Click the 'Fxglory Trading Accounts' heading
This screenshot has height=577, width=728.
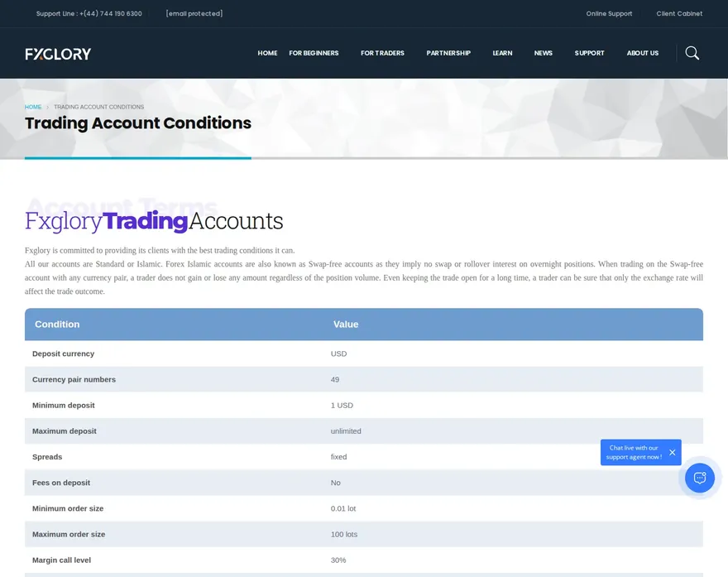154,221
